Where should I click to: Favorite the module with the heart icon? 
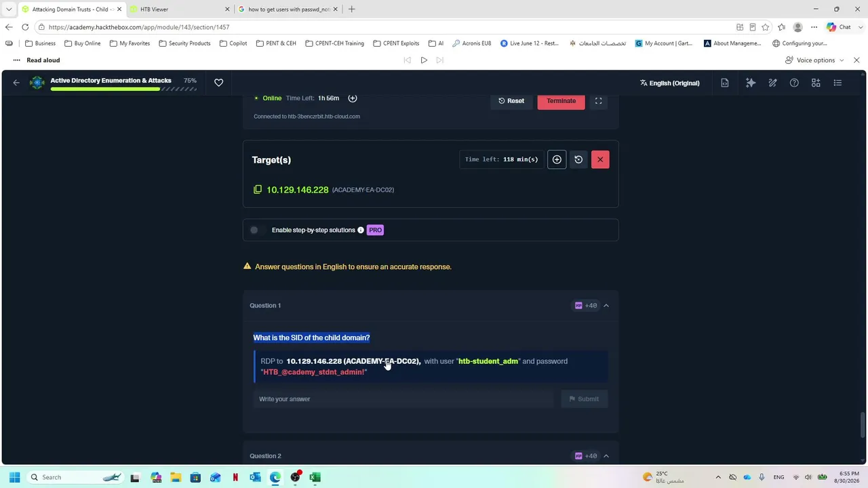[218, 83]
